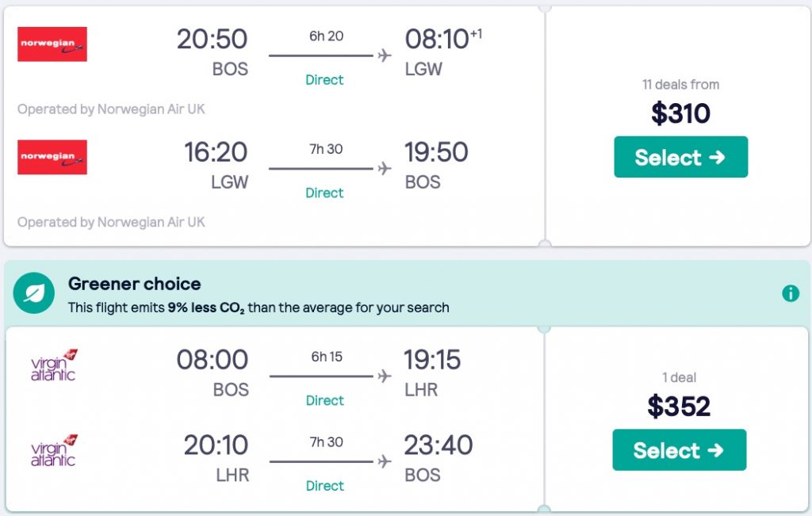Click the 11 deals from text
812x516 pixels.
click(680, 85)
